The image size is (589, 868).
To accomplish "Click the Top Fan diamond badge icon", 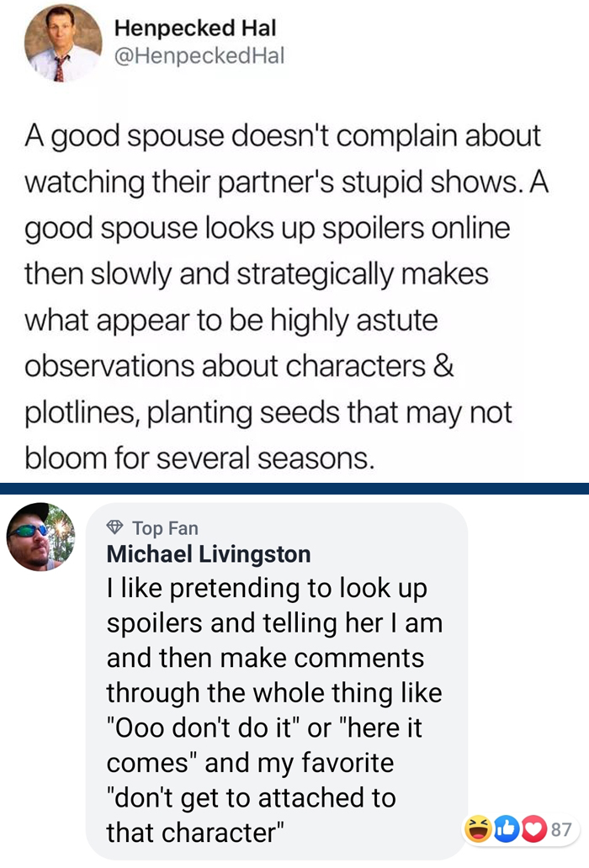I will pyautogui.click(x=115, y=528).
